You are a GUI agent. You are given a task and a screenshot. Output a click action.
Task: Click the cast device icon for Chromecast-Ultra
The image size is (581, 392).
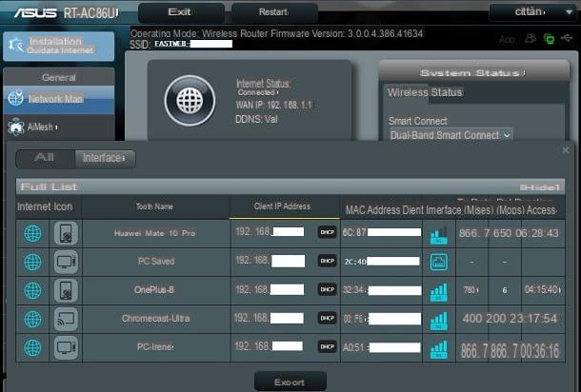click(x=66, y=319)
